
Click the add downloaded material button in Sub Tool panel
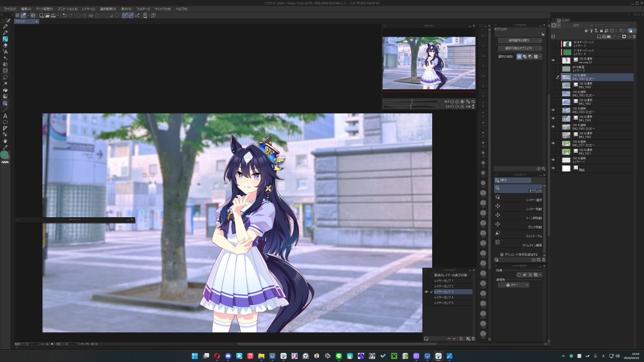coord(519,255)
